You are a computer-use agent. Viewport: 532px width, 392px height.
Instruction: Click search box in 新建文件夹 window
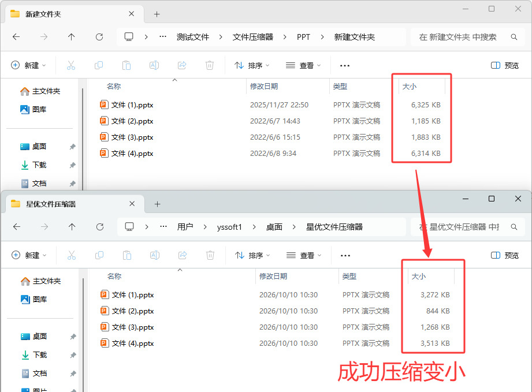tap(468, 36)
